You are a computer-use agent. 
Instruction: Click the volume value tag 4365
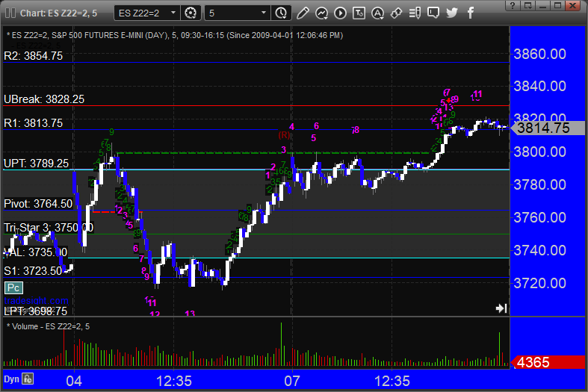pos(548,362)
